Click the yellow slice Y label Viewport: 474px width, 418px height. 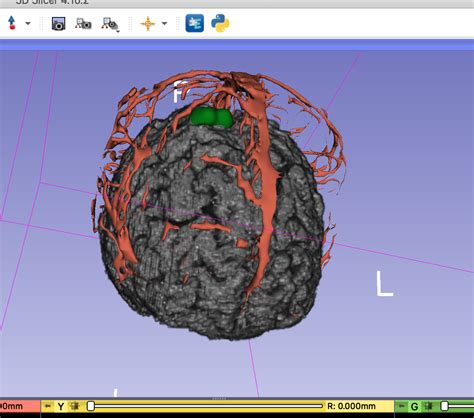[61, 407]
